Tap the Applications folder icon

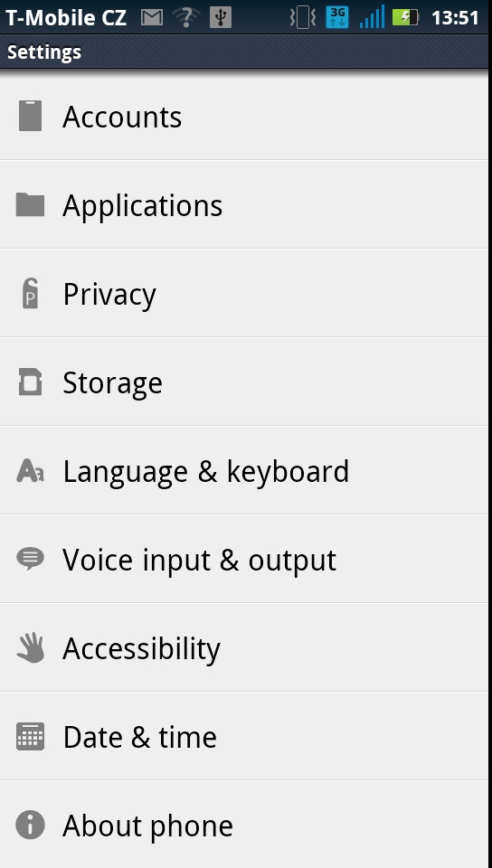tap(30, 204)
